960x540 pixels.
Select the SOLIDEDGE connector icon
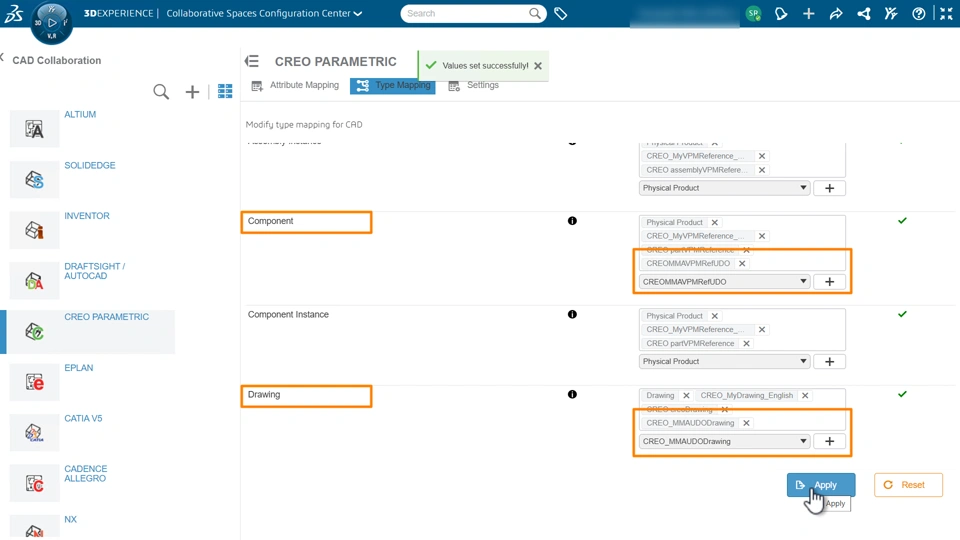coord(34,179)
